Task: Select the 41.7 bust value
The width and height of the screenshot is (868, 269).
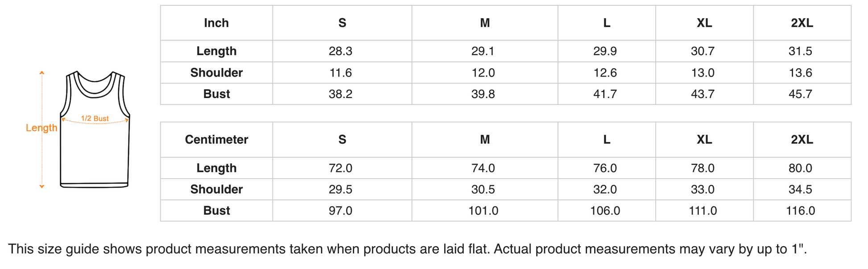Action: [605, 94]
